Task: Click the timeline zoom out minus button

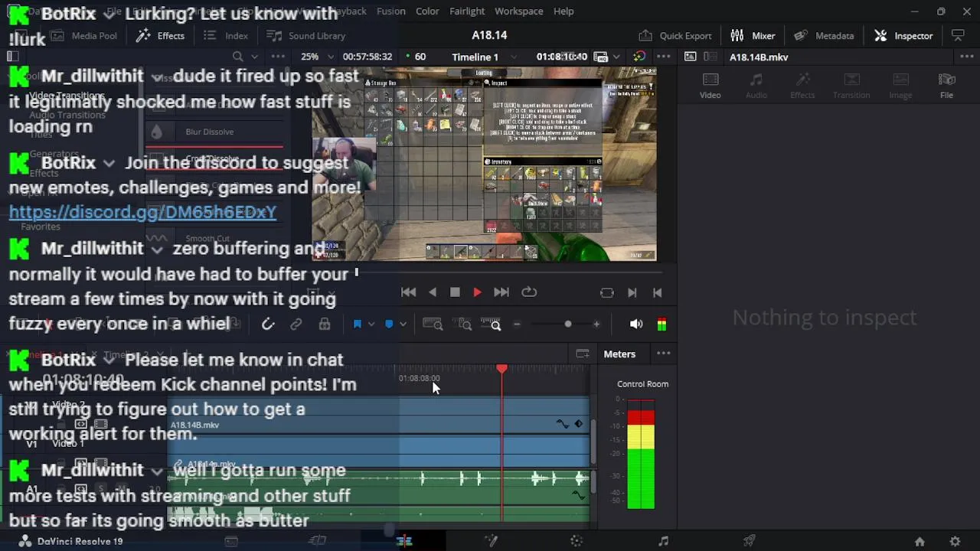Action: 517,324
